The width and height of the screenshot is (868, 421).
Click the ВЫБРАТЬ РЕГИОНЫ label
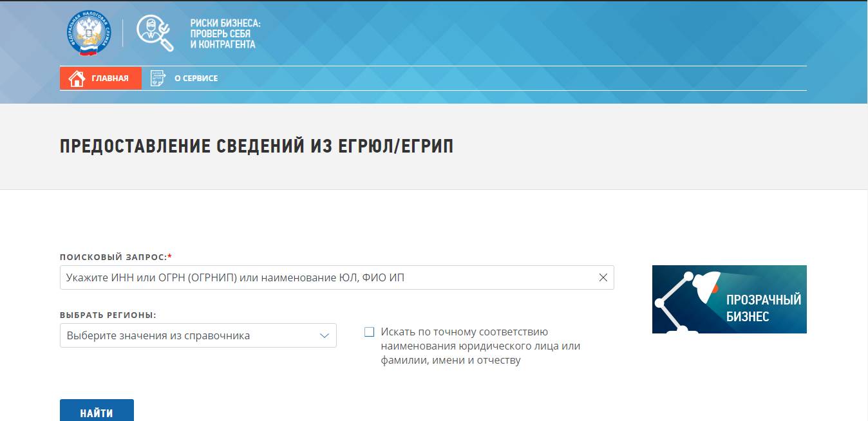[108, 315]
